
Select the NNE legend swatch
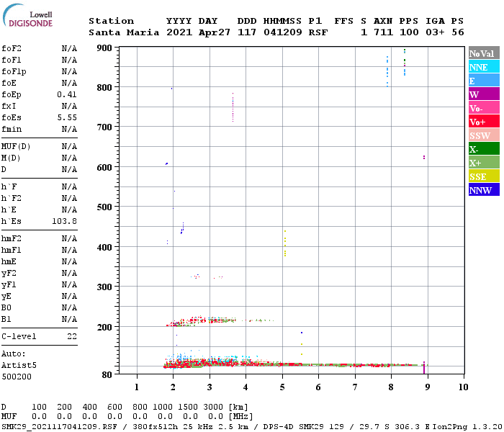coord(484,67)
